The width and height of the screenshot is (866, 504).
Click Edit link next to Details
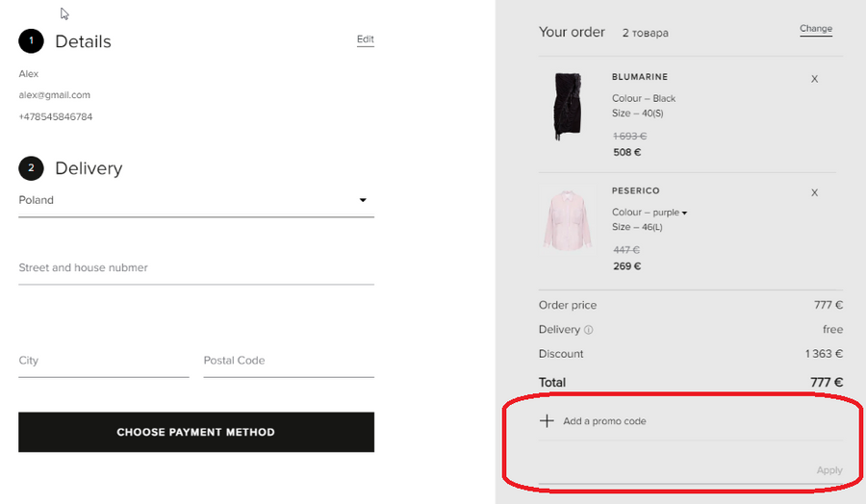pyautogui.click(x=365, y=39)
